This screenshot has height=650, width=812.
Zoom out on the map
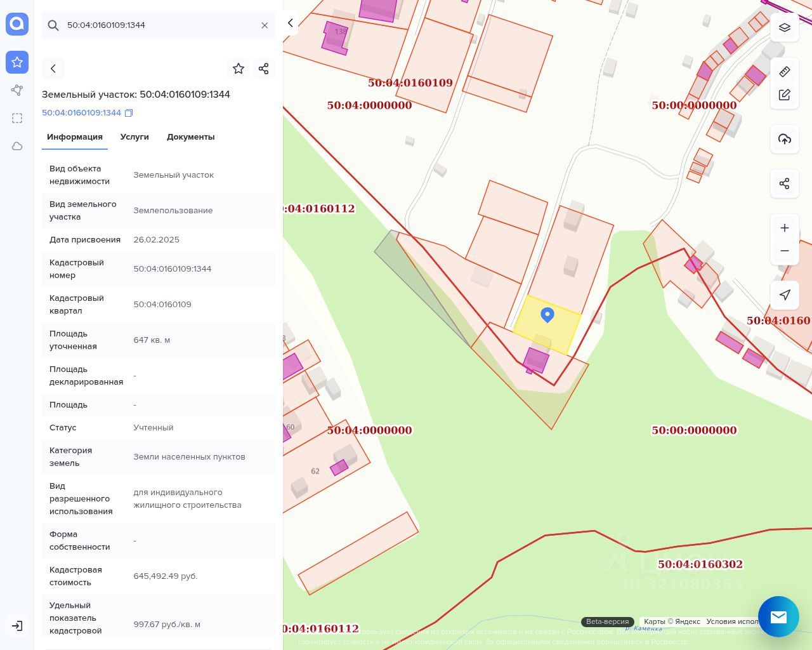click(x=785, y=251)
